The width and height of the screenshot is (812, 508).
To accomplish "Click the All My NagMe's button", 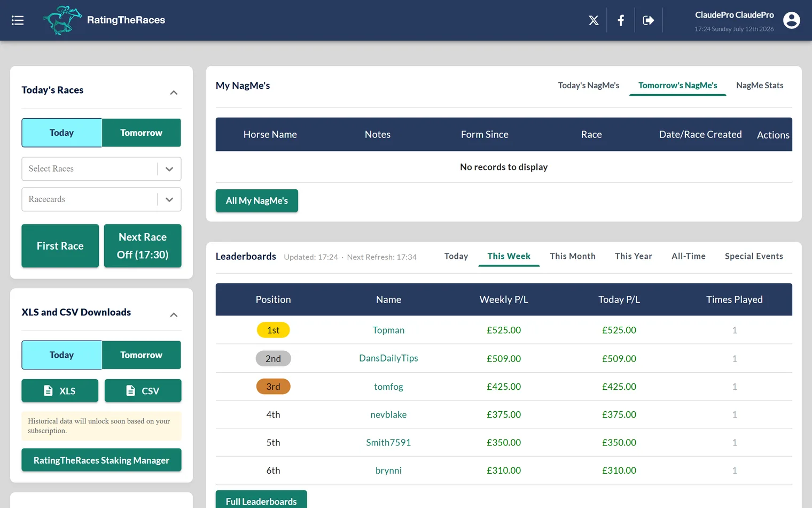I will click(257, 201).
